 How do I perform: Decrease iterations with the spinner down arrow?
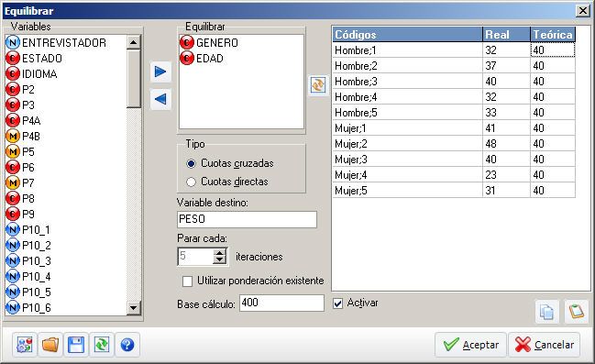(219, 260)
